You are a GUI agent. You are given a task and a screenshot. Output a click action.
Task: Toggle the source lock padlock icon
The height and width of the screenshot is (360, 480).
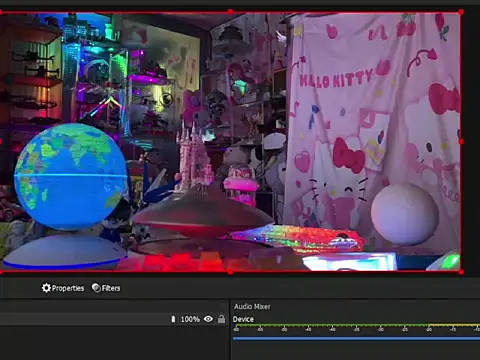pyautogui.click(x=221, y=319)
